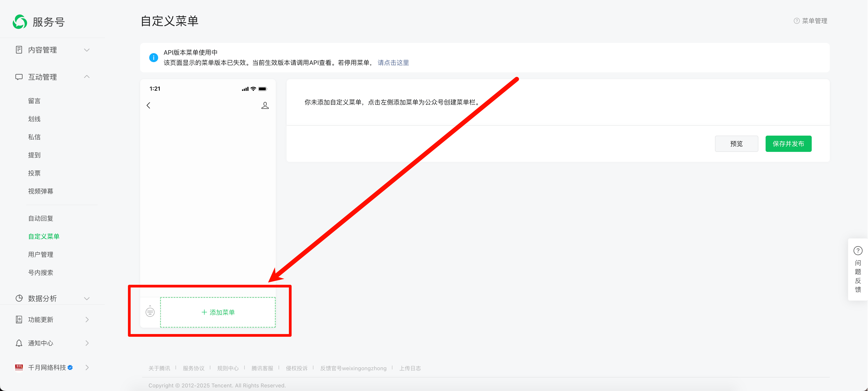Click the 内容管理 menu label
This screenshot has width=868, height=391.
tap(42, 50)
